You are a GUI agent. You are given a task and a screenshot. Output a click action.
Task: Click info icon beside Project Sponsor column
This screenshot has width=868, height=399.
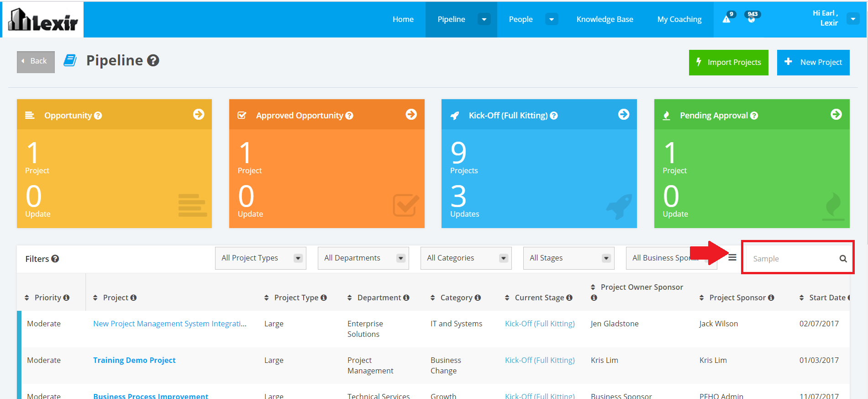point(771,298)
